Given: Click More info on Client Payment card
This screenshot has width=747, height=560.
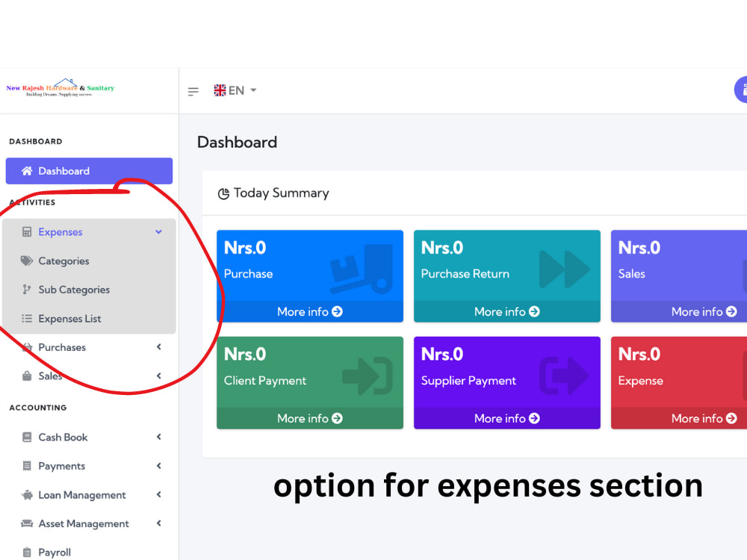Looking at the screenshot, I should 310,419.
